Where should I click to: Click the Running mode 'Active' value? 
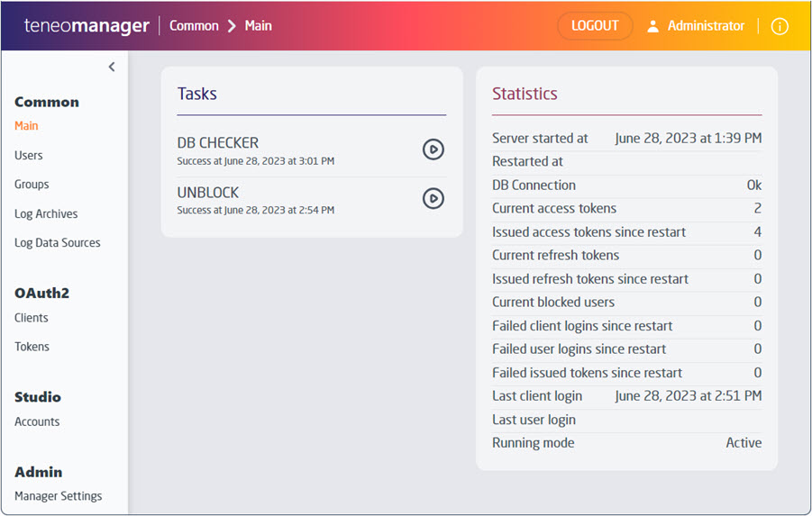tap(744, 443)
